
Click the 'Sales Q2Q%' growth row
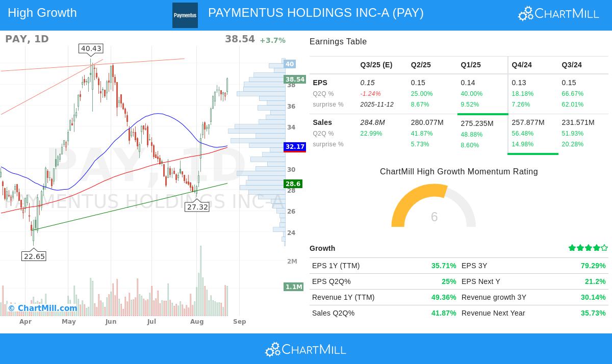tap(384, 313)
